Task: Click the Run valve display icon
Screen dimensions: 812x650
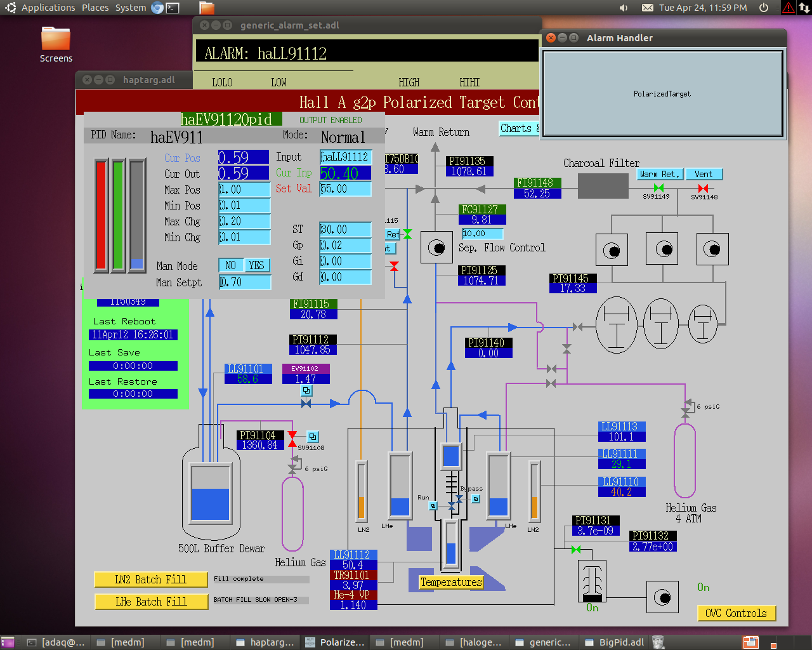Action: (x=433, y=506)
